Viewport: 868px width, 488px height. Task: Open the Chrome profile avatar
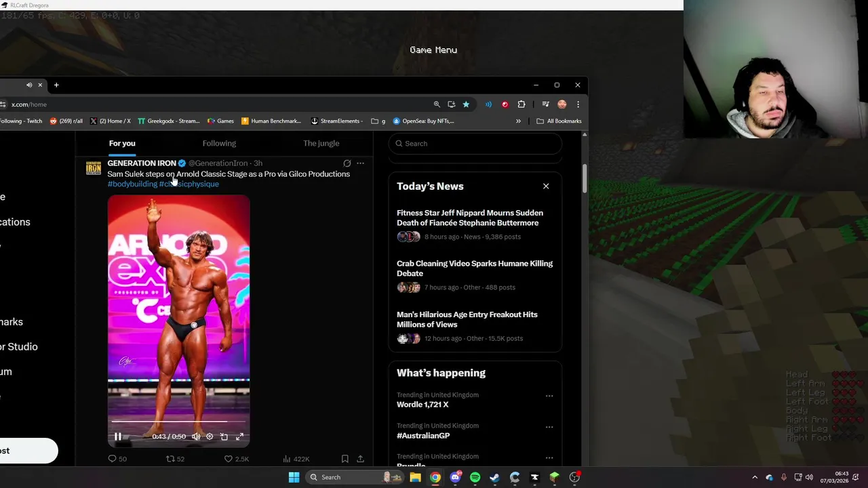pyautogui.click(x=561, y=104)
